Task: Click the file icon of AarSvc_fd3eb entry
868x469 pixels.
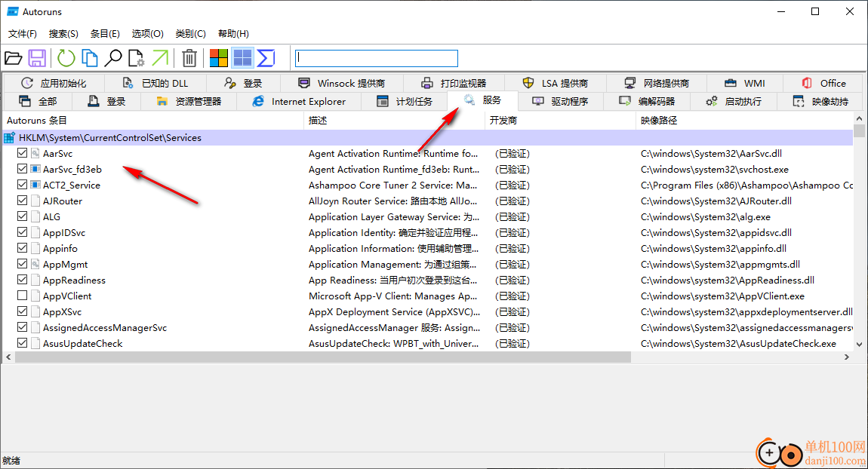Action: pos(35,169)
